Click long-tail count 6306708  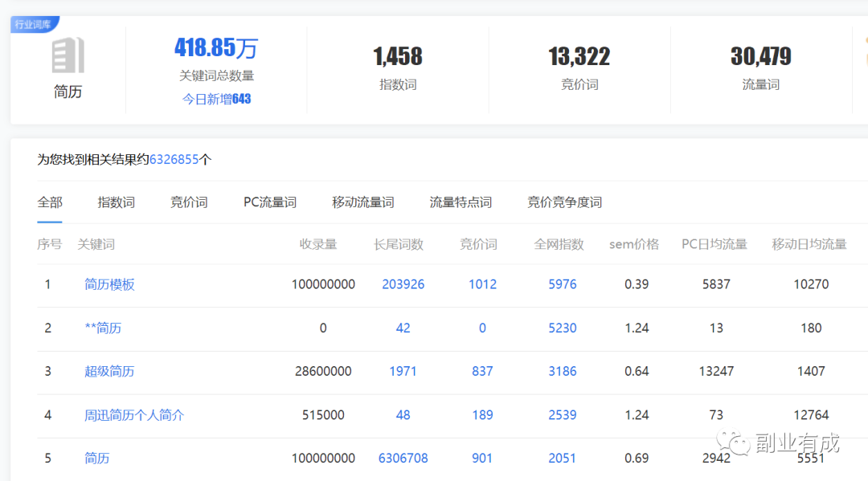tap(403, 458)
